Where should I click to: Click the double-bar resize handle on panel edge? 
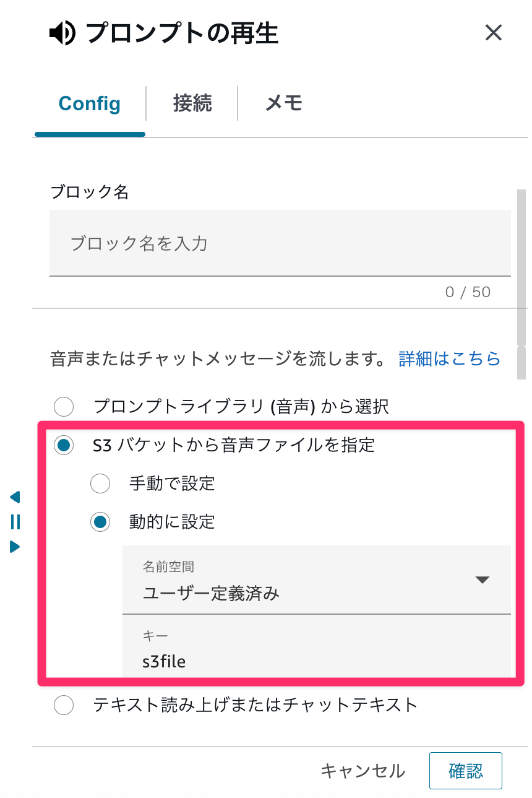click(x=15, y=522)
